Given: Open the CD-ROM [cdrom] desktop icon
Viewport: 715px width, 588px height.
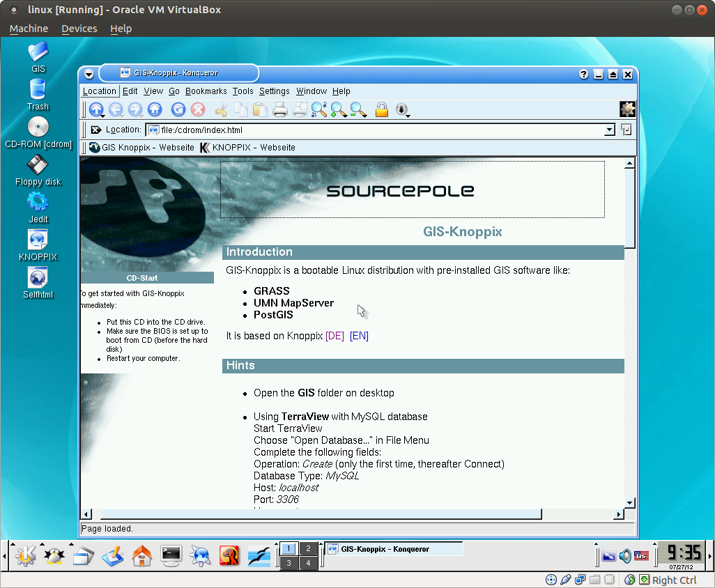Looking at the screenshot, I should click(38, 132).
